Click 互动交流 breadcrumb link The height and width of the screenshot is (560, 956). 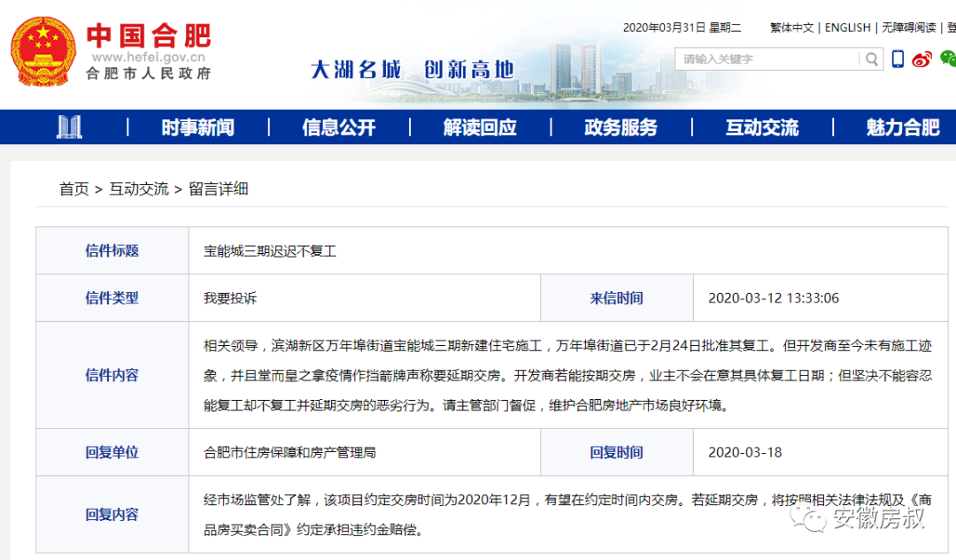click(139, 188)
